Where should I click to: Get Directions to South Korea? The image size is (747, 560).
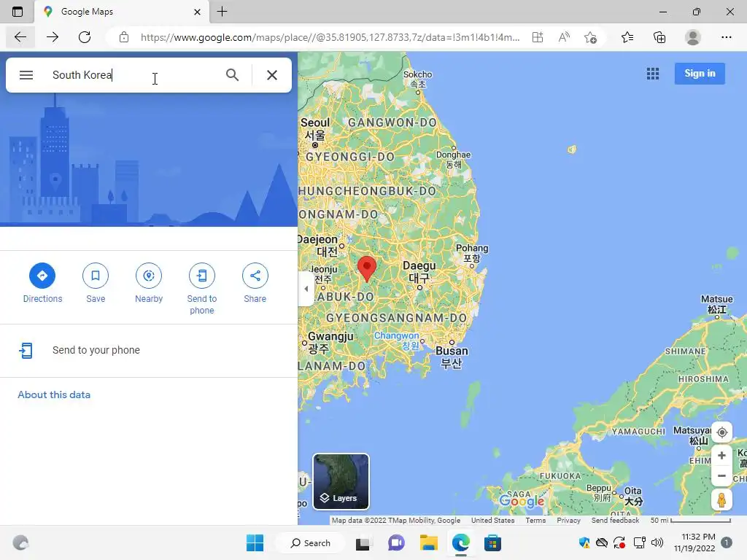[x=42, y=276]
